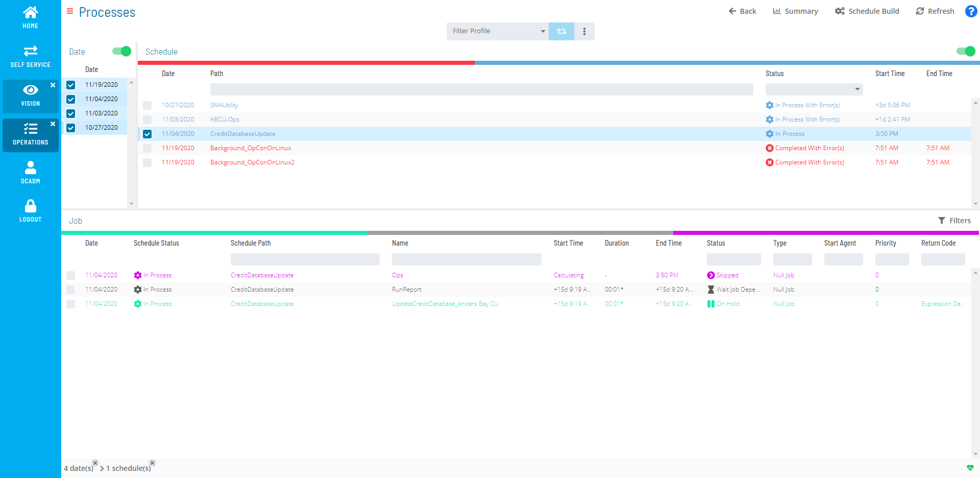The image size is (980, 478).
Task: Click the error icon for Background_OpConOnLinux2
Action: [770, 162]
